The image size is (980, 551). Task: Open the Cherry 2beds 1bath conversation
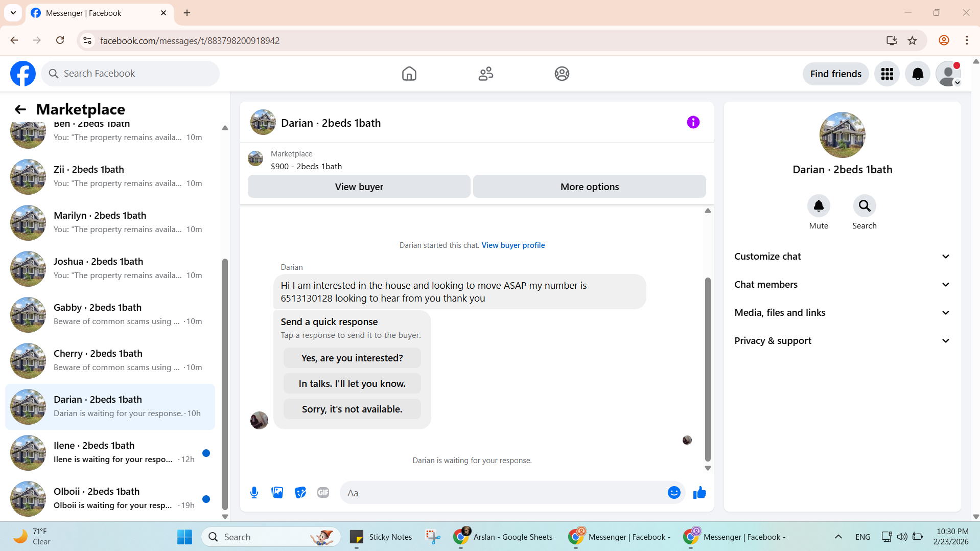pos(110,361)
